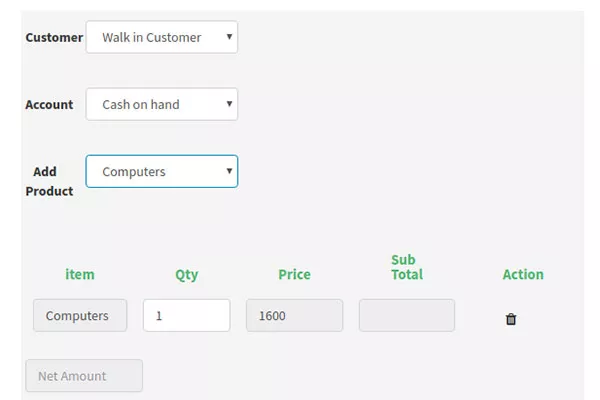Click the item column header
This screenshot has width=600, height=400.
pyautogui.click(x=80, y=274)
